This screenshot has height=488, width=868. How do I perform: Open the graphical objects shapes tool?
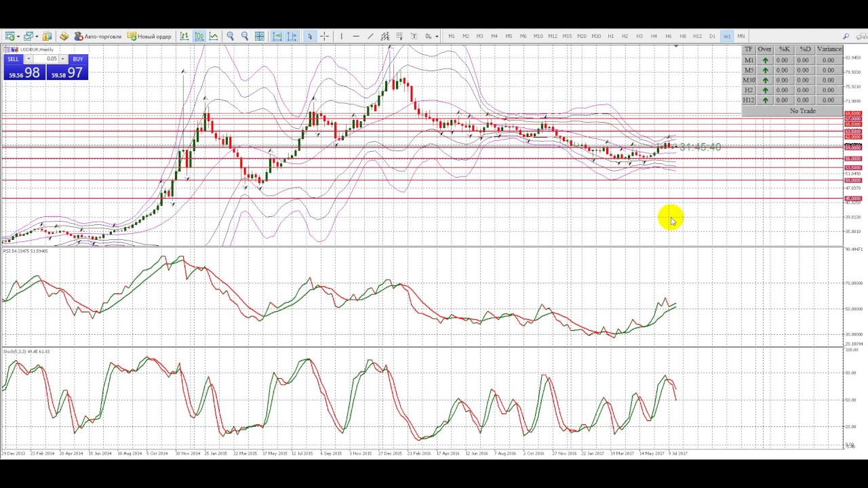click(x=429, y=36)
